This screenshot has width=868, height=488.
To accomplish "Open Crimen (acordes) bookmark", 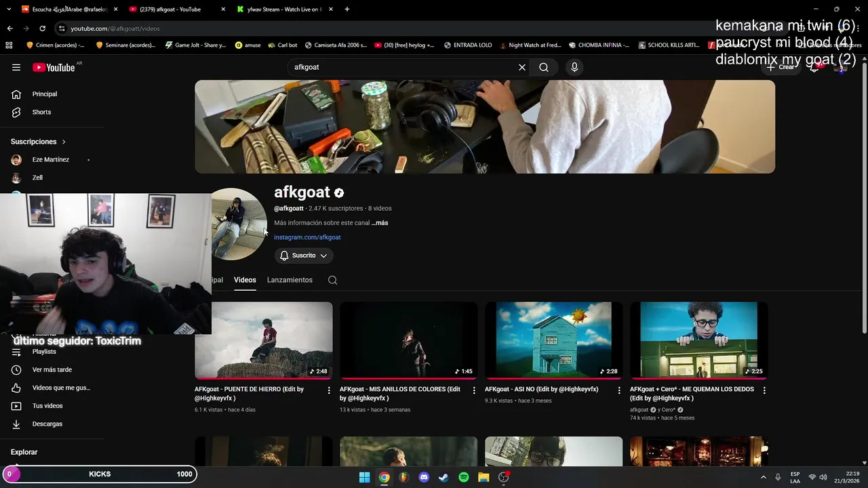I will (x=55, y=45).
